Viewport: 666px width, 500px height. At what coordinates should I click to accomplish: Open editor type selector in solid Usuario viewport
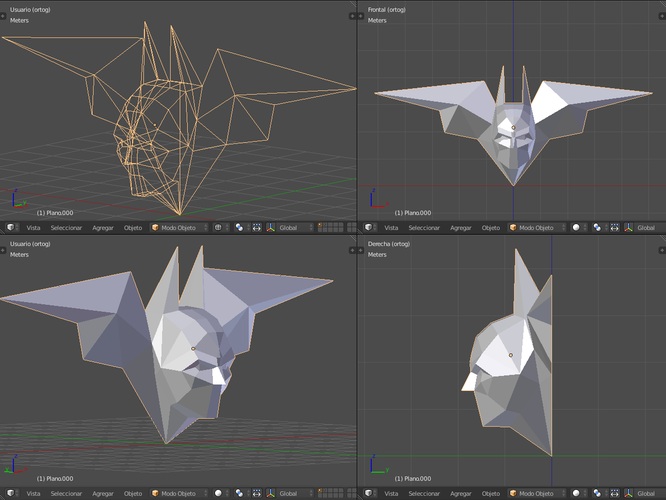[x=12, y=493]
